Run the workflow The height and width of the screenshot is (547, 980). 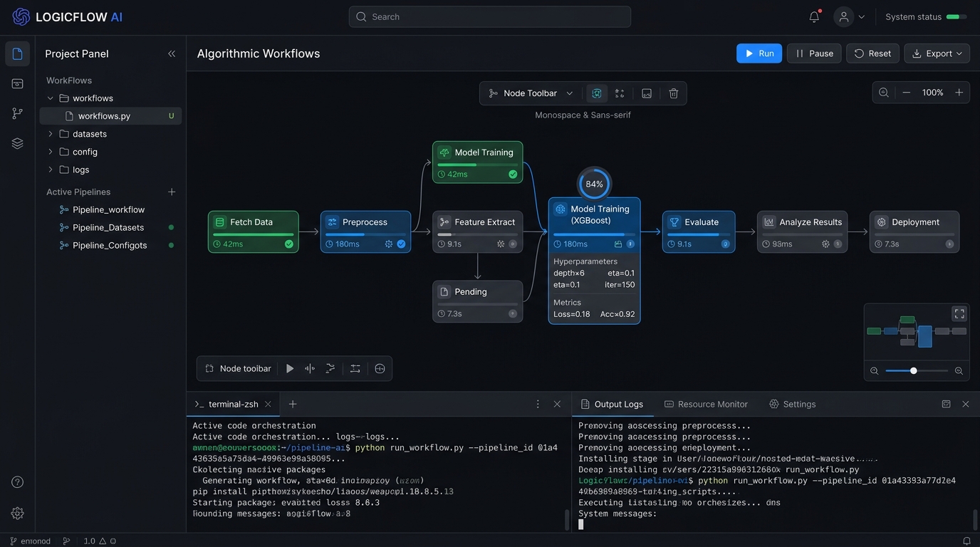coord(759,53)
